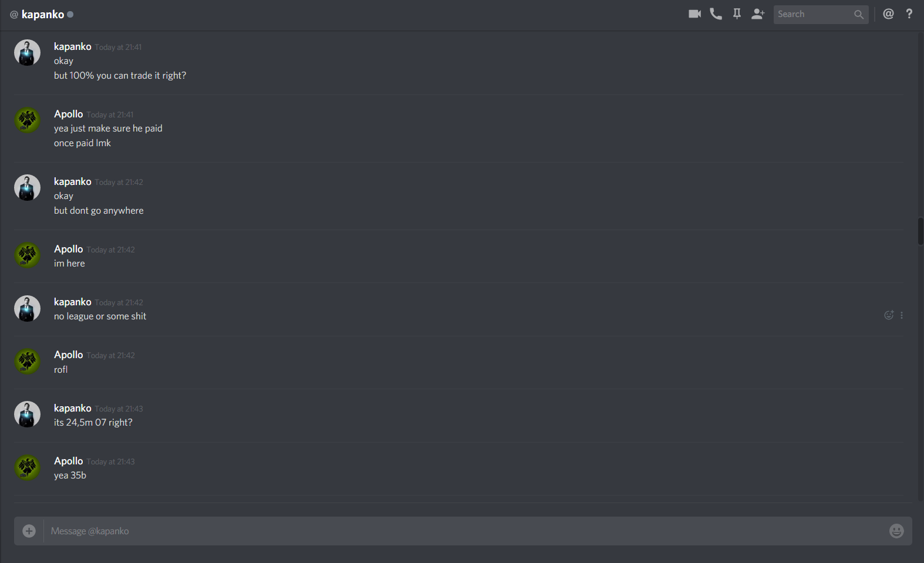Open more options on 'no league' message

(x=902, y=315)
